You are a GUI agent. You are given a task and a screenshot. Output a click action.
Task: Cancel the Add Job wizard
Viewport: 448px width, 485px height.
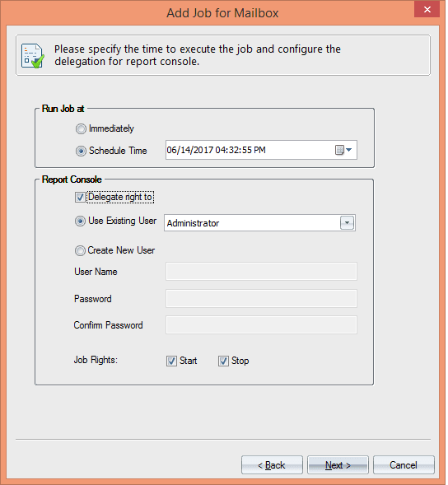[x=404, y=465]
